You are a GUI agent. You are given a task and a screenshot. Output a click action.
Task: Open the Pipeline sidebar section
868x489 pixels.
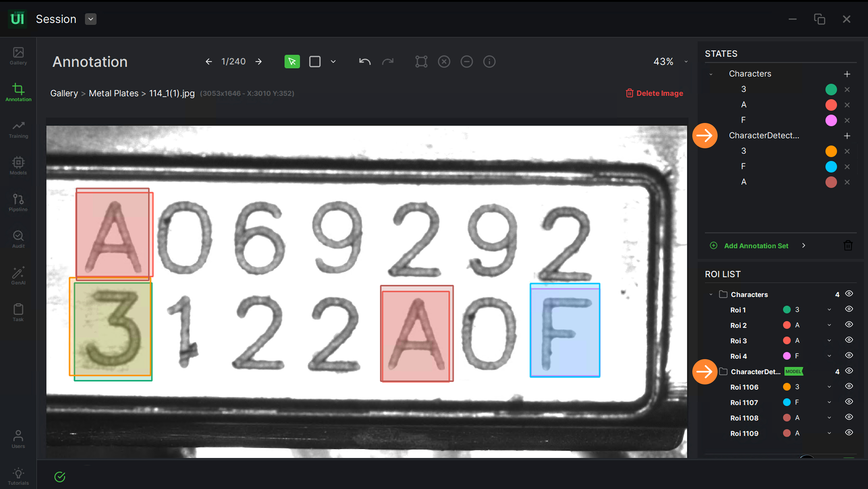pyautogui.click(x=18, y=203)
